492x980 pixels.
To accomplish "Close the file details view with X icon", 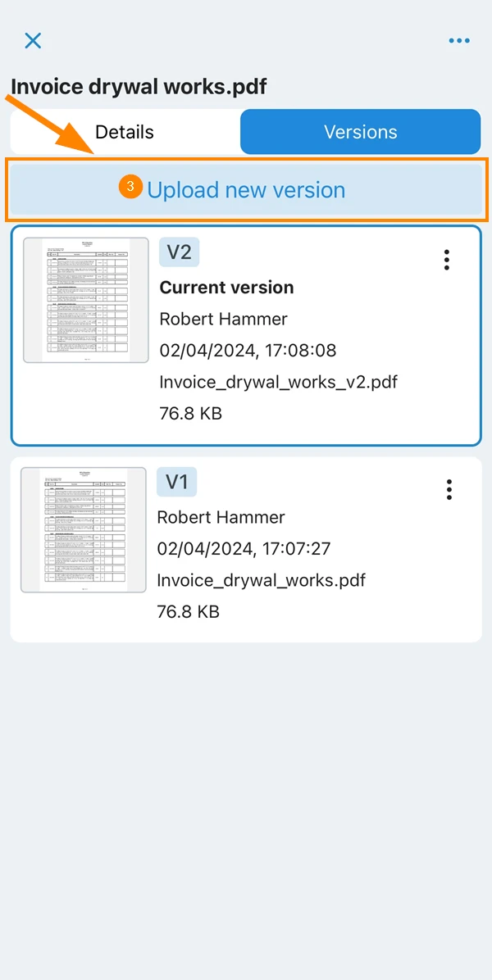I will [x=33, y=41].
